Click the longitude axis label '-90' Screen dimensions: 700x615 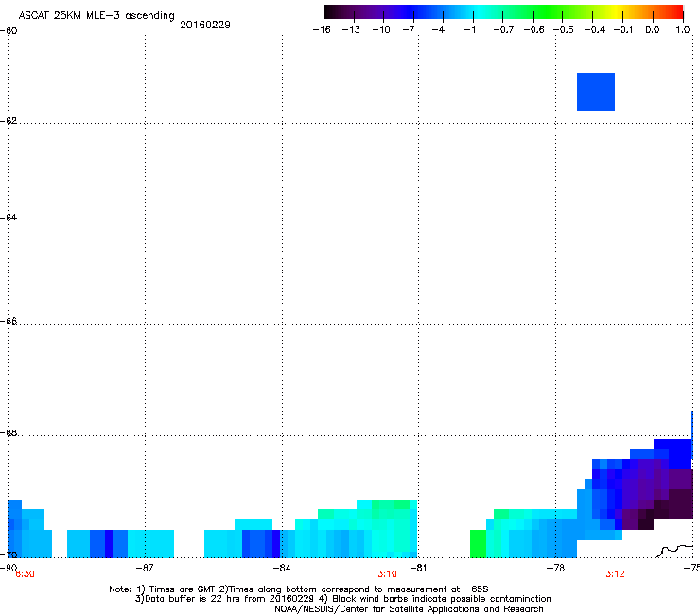(x=8, y=568)
